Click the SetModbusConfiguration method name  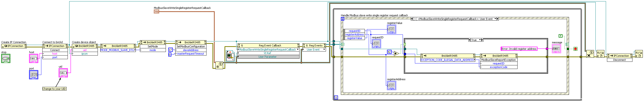click(x=190, y=46)
